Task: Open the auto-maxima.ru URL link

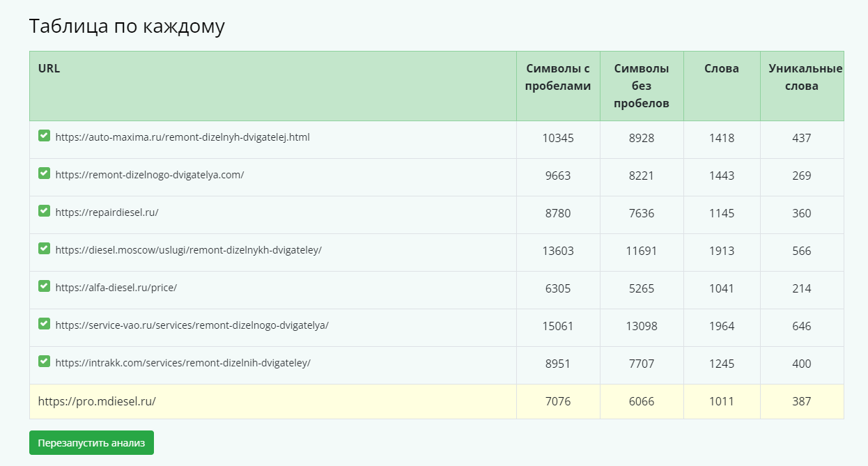Action: (183, 137)
